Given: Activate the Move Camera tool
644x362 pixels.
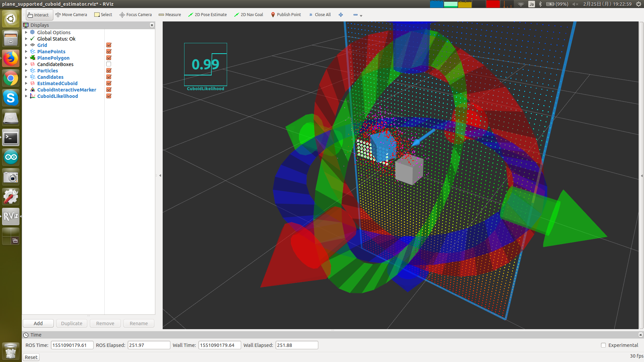Looking at the screenshot, I should coord(71,15).
